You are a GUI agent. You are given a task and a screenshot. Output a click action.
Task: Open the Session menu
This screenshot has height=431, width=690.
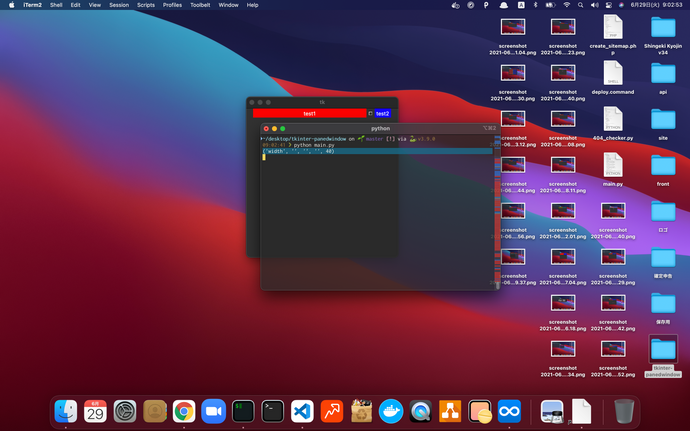click(x=119, y=5)
